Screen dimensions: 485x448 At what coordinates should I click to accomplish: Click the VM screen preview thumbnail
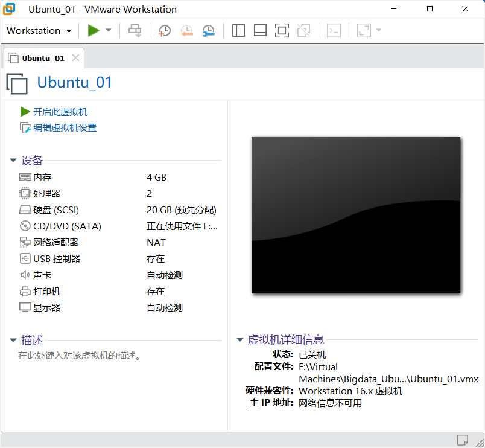tap(356, 215)
